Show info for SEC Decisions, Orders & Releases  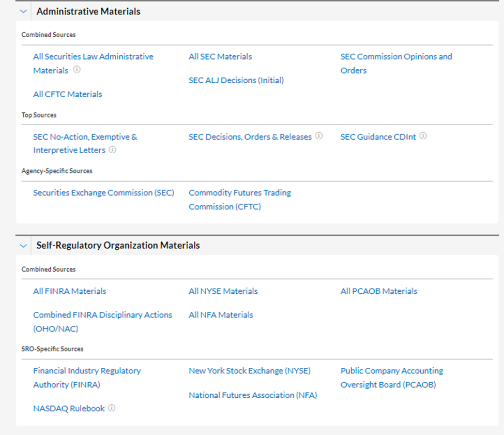tap(319, 136)
